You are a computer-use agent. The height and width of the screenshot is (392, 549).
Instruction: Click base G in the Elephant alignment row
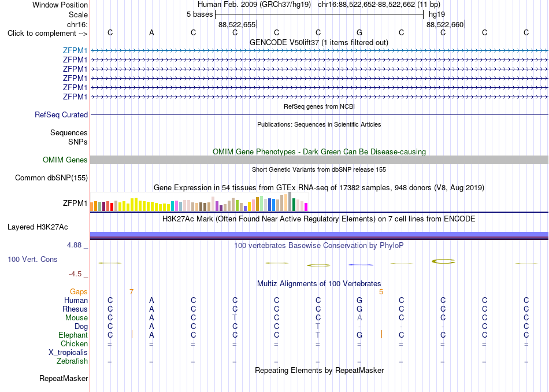[x=359, y=335]
